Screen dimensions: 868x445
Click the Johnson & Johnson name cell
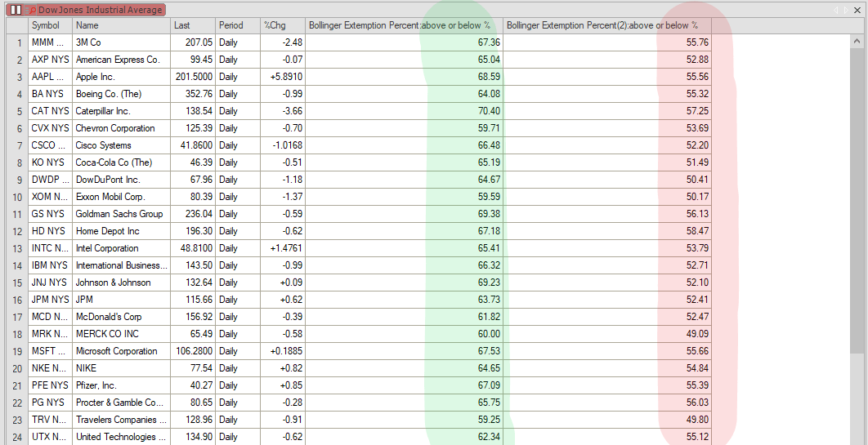pos(121,283)
